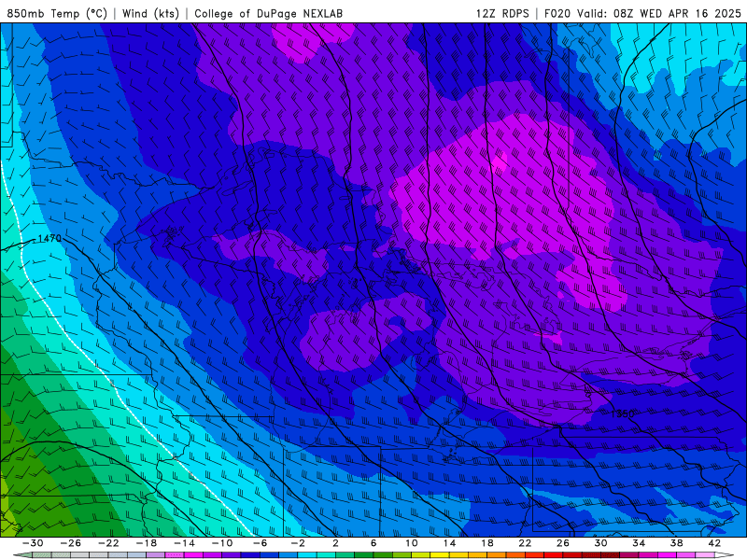
Task: Click the '-30' color scale label
Action: point(33,543)
